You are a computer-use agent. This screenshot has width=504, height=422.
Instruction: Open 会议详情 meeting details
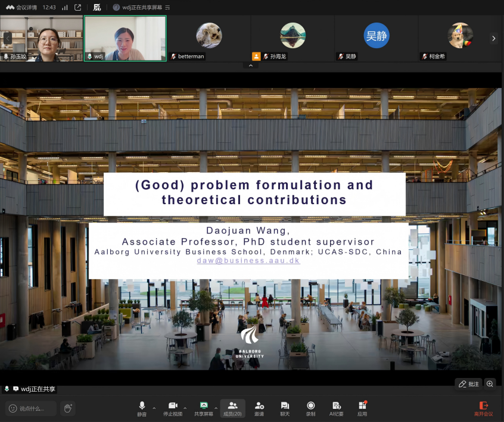(x=22, y=7)
